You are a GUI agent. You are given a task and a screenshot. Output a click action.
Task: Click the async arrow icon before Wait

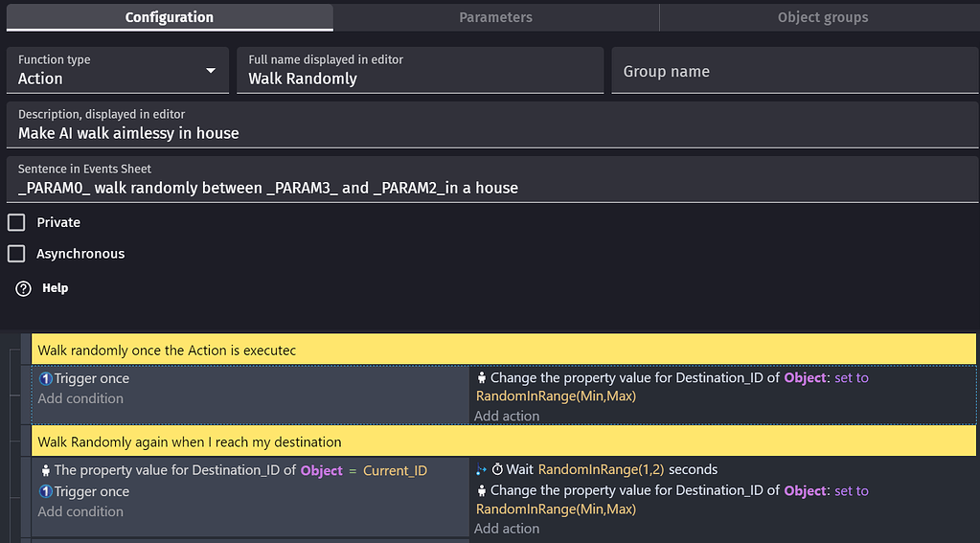point(481,469)
